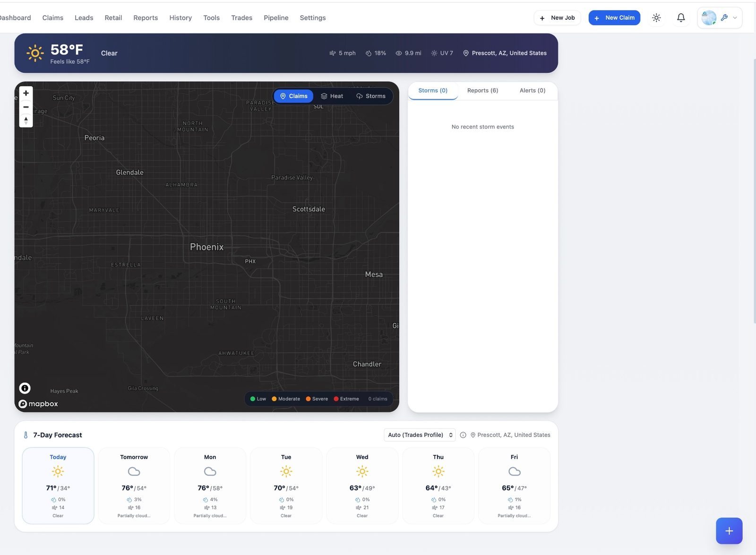Select the Today forecast card
The height and width of the screenshot is (555, 756).
[58, 486]
